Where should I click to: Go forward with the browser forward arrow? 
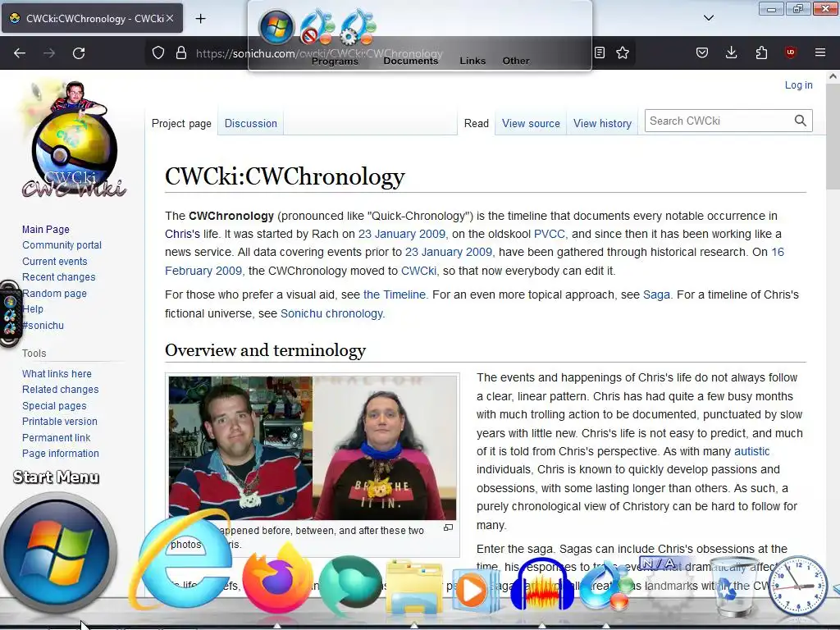(49, 52)
